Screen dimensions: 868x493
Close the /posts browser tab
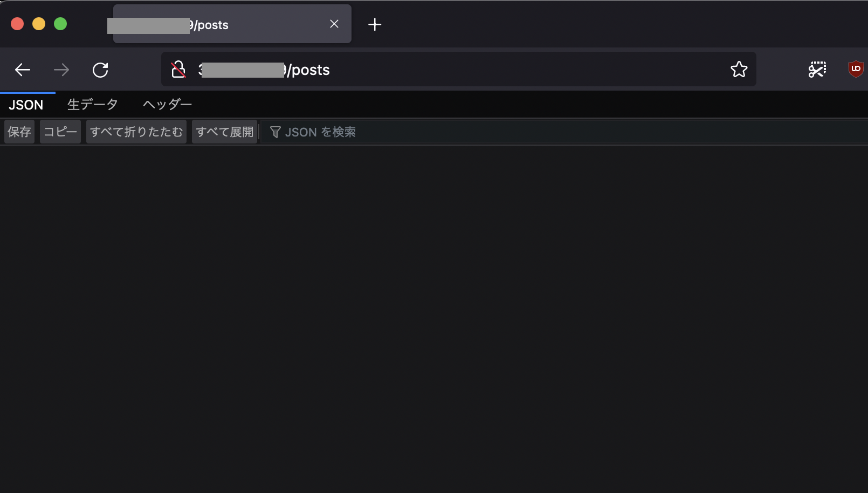[x=334, y=24]
